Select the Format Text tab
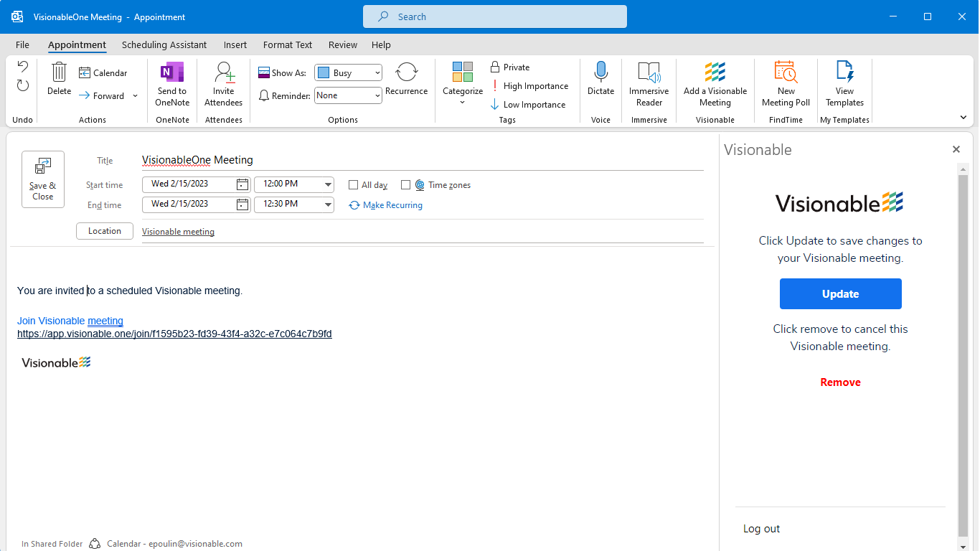This screenshot has height=551, width=980. pyautogui.click(x=288, y=44)
